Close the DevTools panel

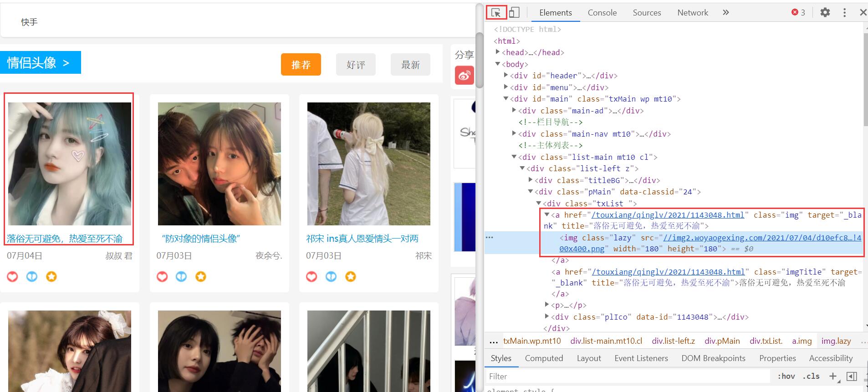(863, 13)
